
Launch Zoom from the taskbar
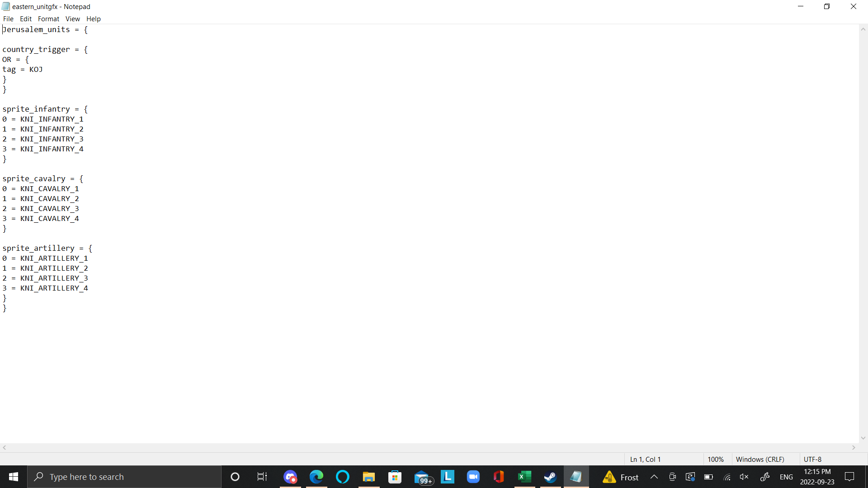click(x=473, y=477)
